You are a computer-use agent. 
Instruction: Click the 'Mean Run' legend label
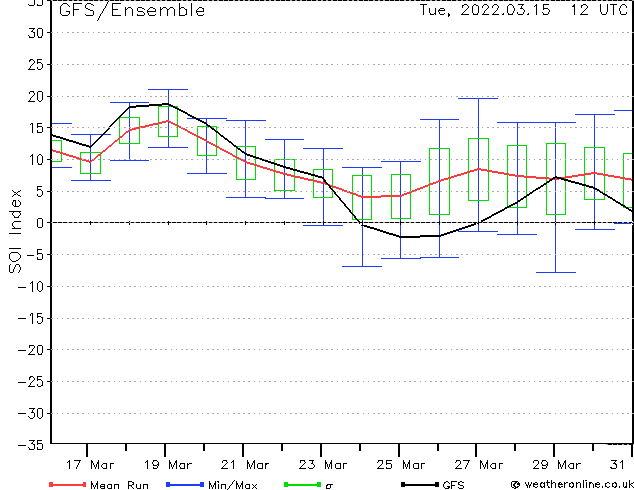pos(119,485)
